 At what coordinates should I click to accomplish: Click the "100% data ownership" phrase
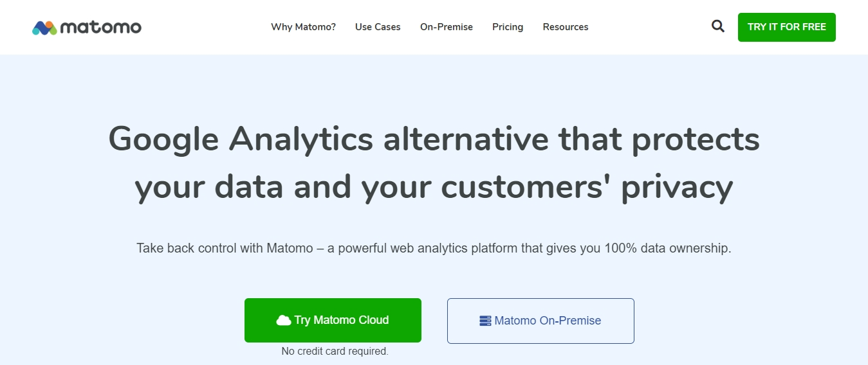tap(668, 248)
